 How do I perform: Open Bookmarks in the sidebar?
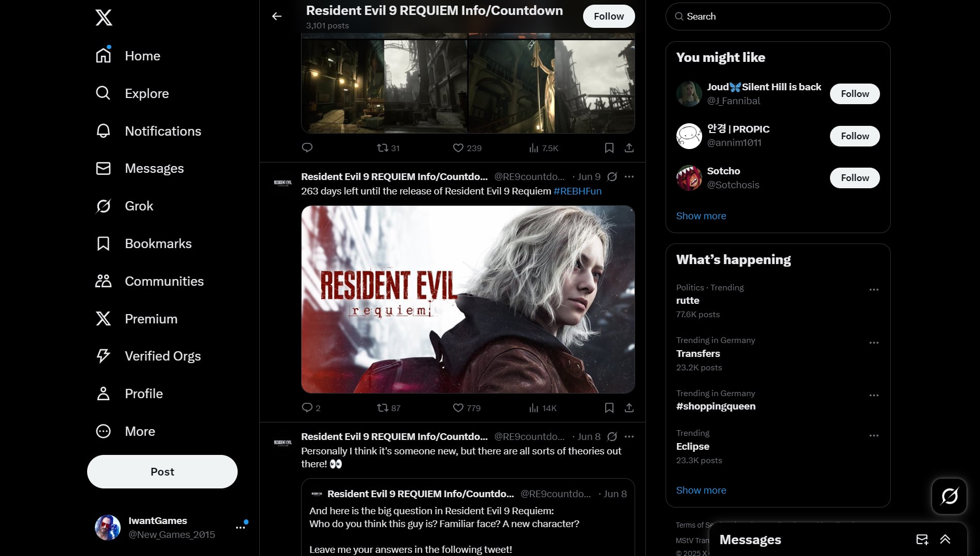(144, 243)
